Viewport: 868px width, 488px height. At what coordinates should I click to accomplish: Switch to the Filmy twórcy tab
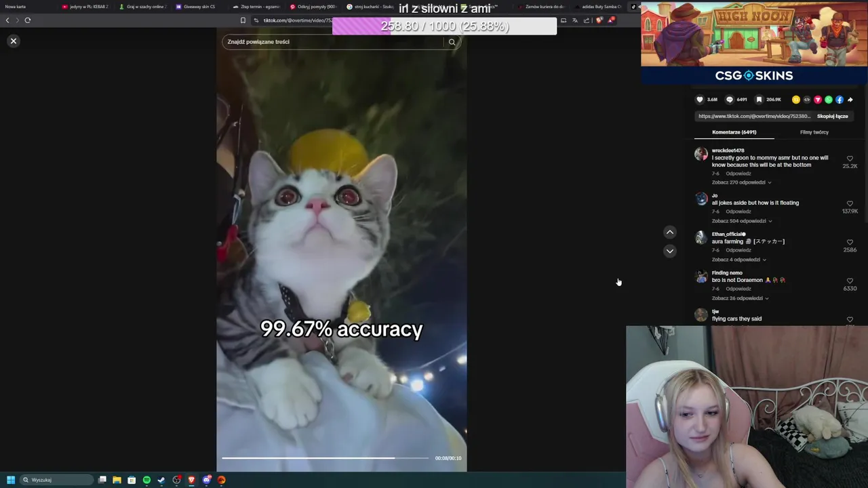click(x=814, y=132)
